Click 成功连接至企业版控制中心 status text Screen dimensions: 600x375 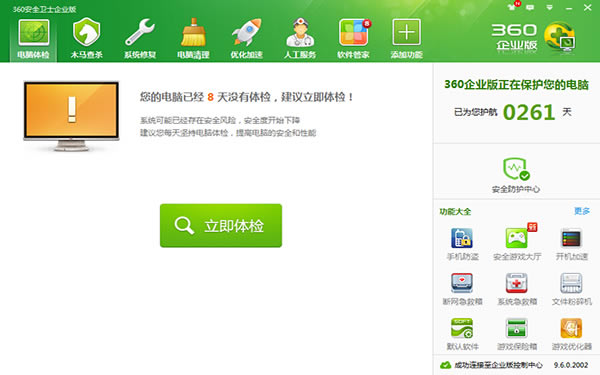coord(498,365)
